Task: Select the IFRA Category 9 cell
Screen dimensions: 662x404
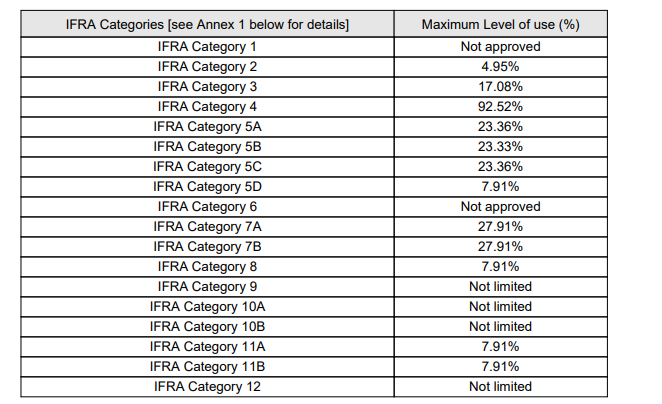Action: (207, 287)
